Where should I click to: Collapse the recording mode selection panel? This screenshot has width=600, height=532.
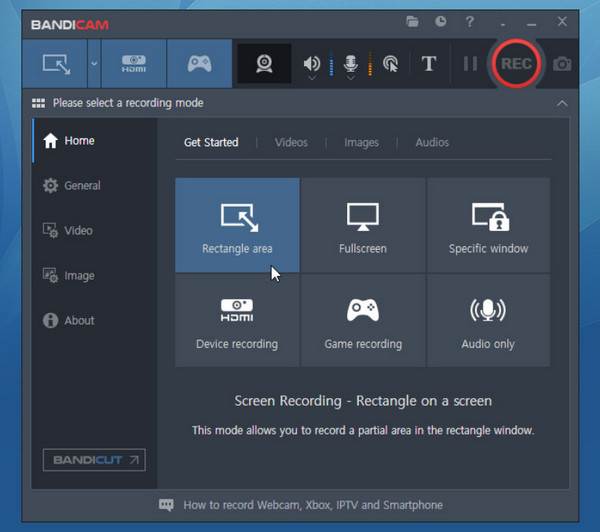click(x=562, y=103)
